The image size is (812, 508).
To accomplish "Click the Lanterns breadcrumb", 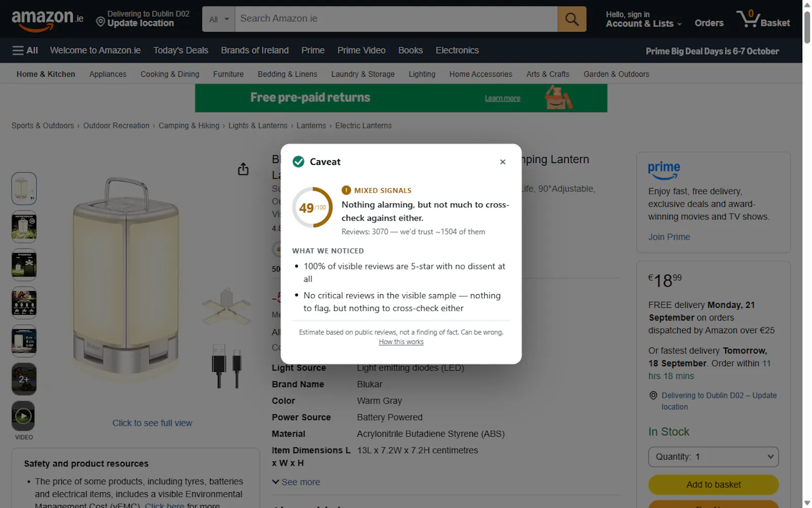I will [311, 125].
